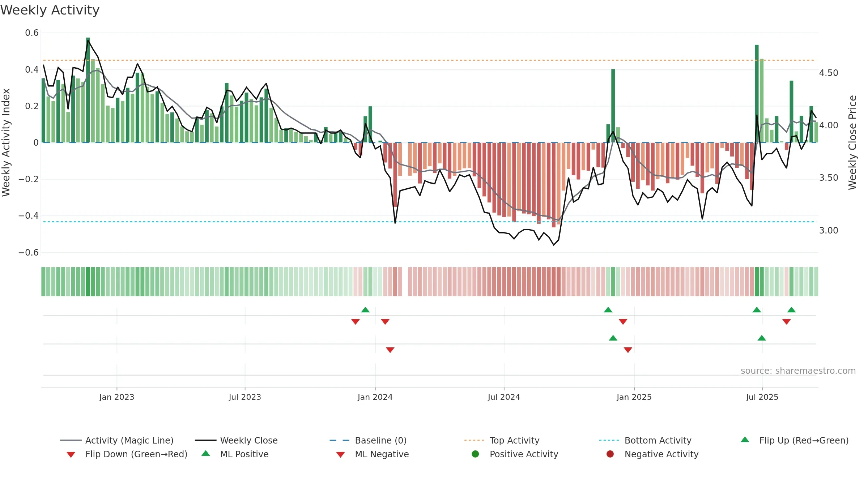
Task: Open the sharemaestro.com source link
Action: coord(798,371)
